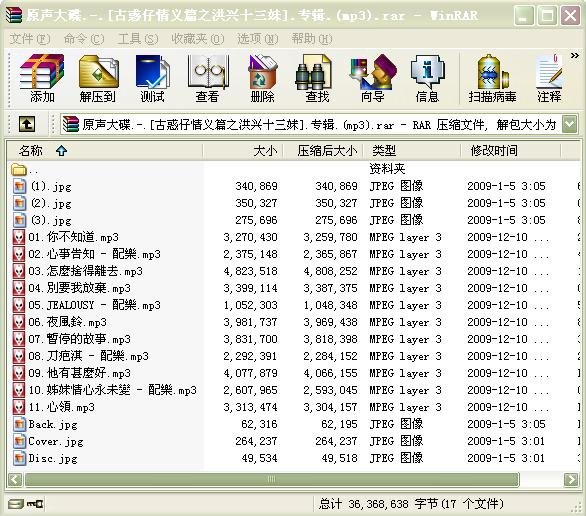Open the 文件(F) menu
Screen dimensions: 586x516
coord(30,38)
